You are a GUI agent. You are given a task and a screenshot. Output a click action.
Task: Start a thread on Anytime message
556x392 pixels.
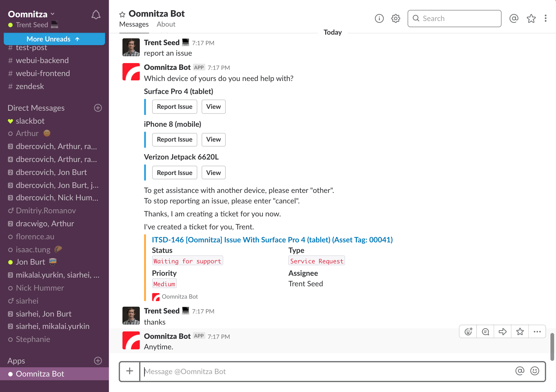click(x=485, y=332)
